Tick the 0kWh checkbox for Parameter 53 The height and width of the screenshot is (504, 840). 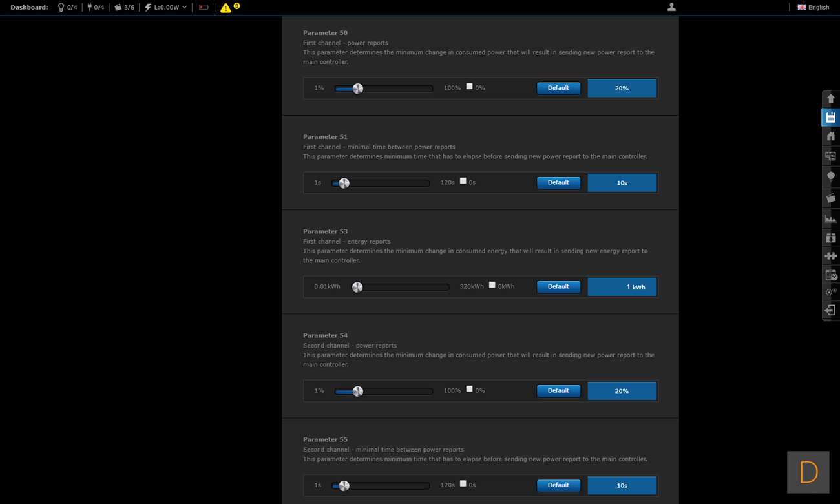point(492,285)
